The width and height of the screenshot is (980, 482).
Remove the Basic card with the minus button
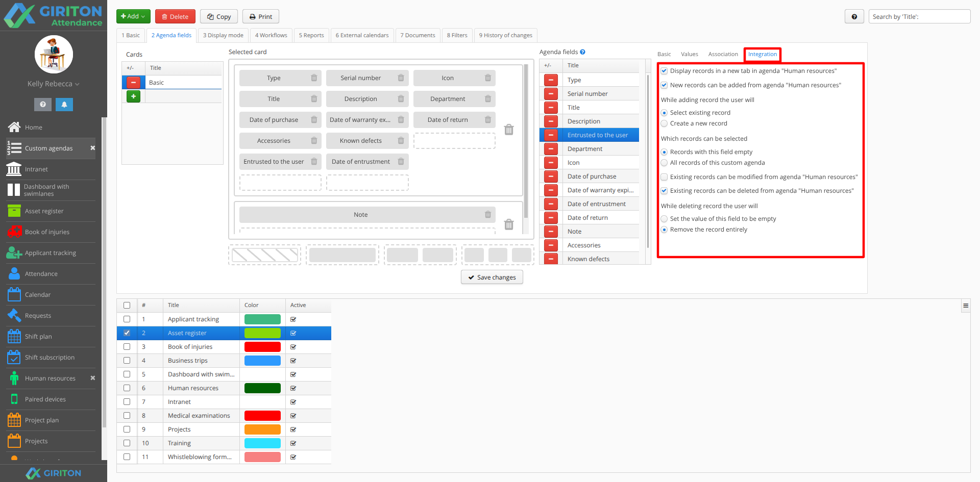coord(133,82)
